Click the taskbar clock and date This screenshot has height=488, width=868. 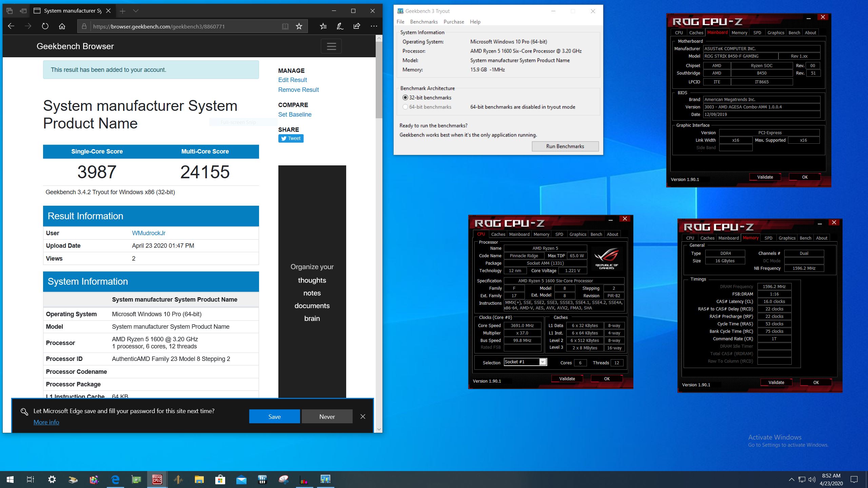[x=831, y=480]
